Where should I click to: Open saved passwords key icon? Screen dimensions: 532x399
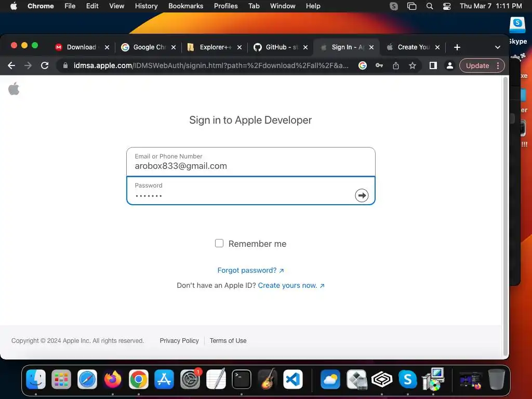379,65
